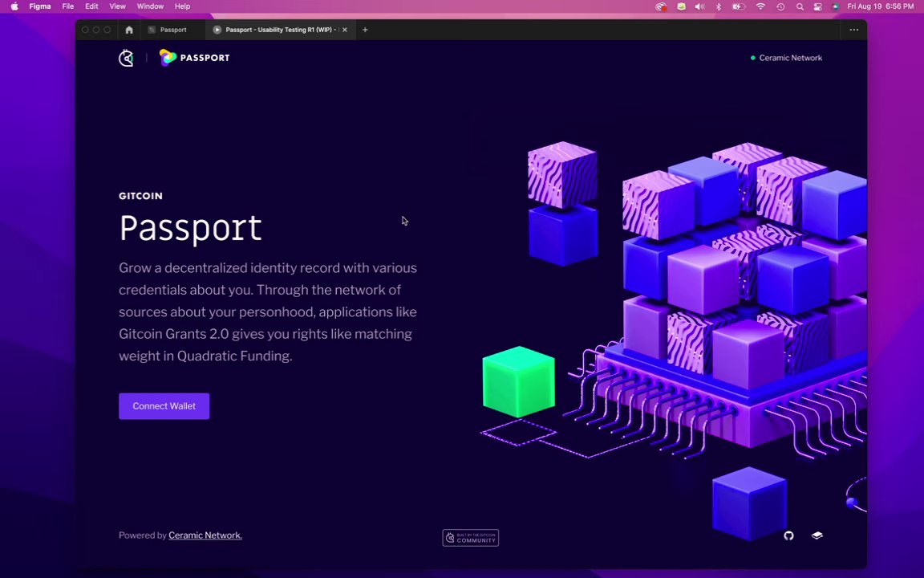Click the Gitcoin logo in header

point(126,58)
